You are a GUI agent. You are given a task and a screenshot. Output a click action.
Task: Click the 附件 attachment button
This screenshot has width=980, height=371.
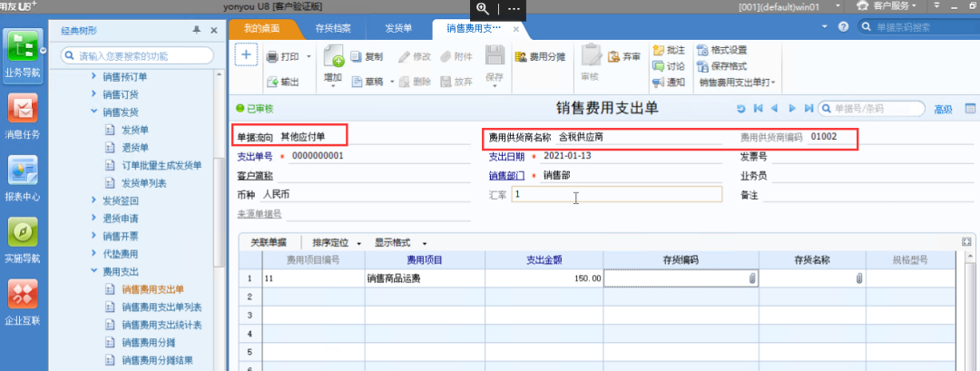tap(456, 57)
